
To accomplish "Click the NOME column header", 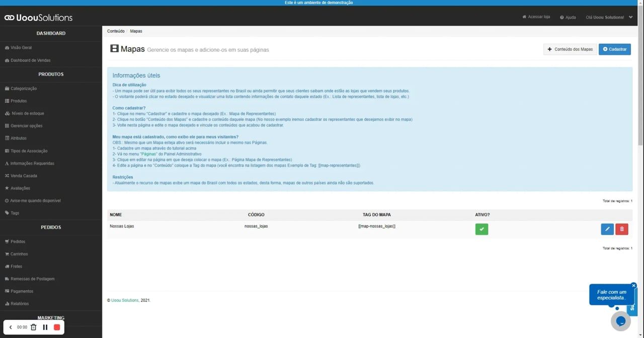I will pyautogui.click(x=116, y=215).
